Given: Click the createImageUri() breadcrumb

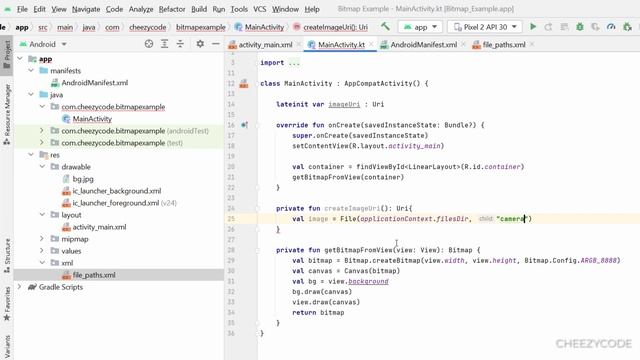Looking at the screenshot, I should [331, 27].
